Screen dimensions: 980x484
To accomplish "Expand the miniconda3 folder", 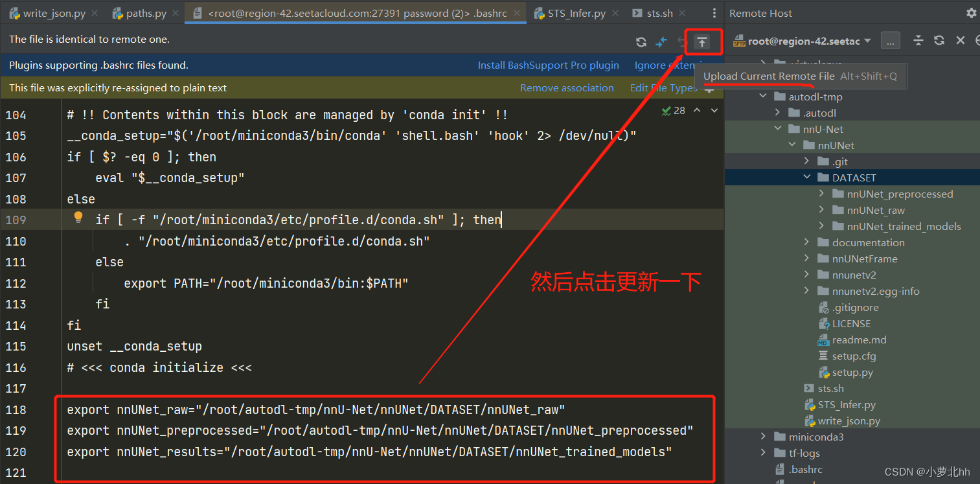I will (x=764, y=437).
